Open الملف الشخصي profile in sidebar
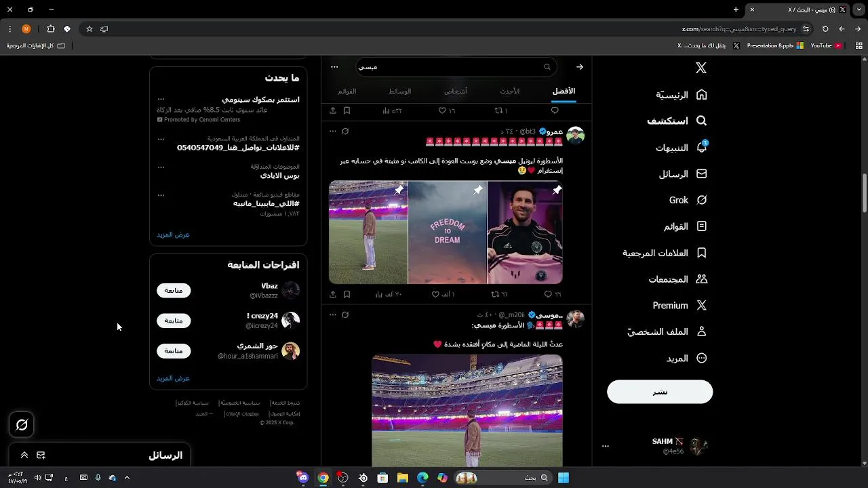The image size is (868, 488). tap(667, 331)
